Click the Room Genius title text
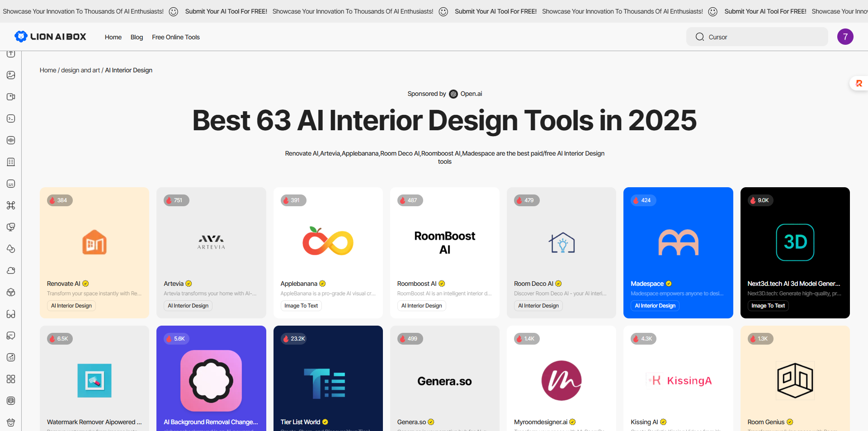Viewport: 868px width, 431px height. 766,422
